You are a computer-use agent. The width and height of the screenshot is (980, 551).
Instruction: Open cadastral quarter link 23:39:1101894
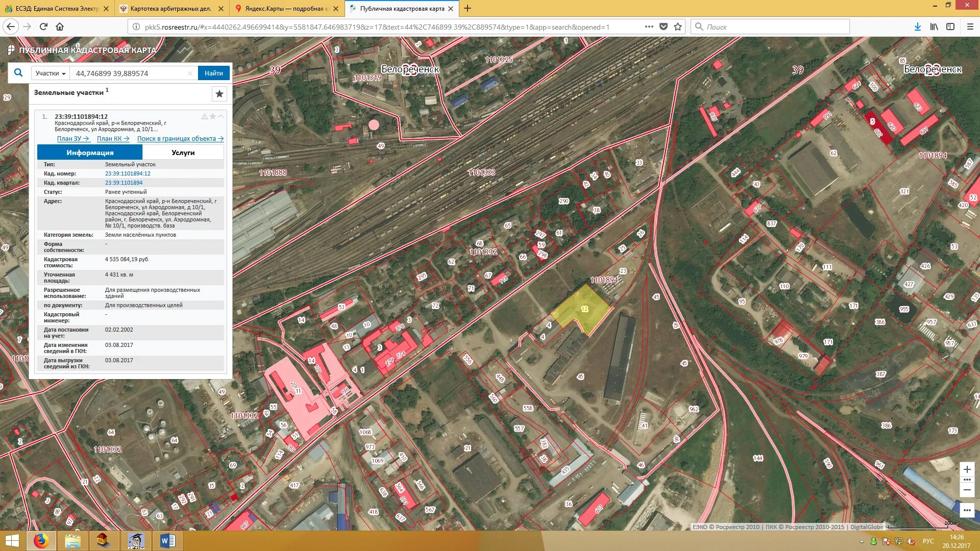point(124,183)
